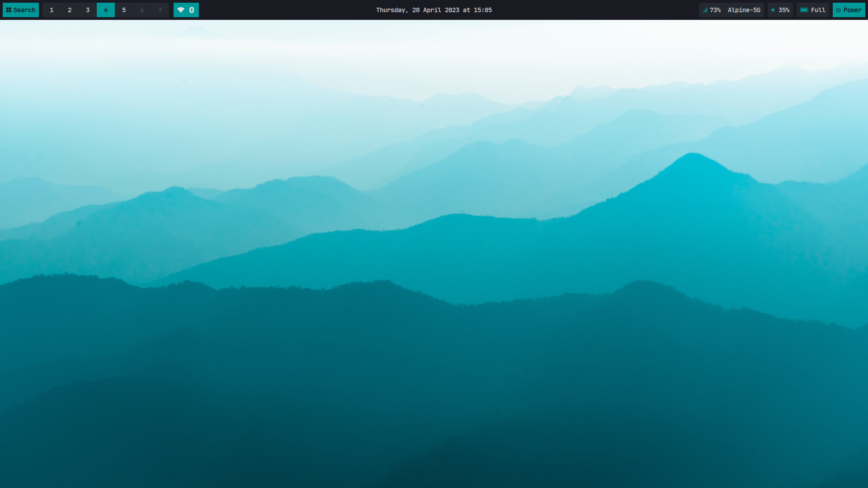Click the 35% volume level
Image resolution: width=868 pixels, height=488 pixels.
pyautogui.click(x=784, y=10)
